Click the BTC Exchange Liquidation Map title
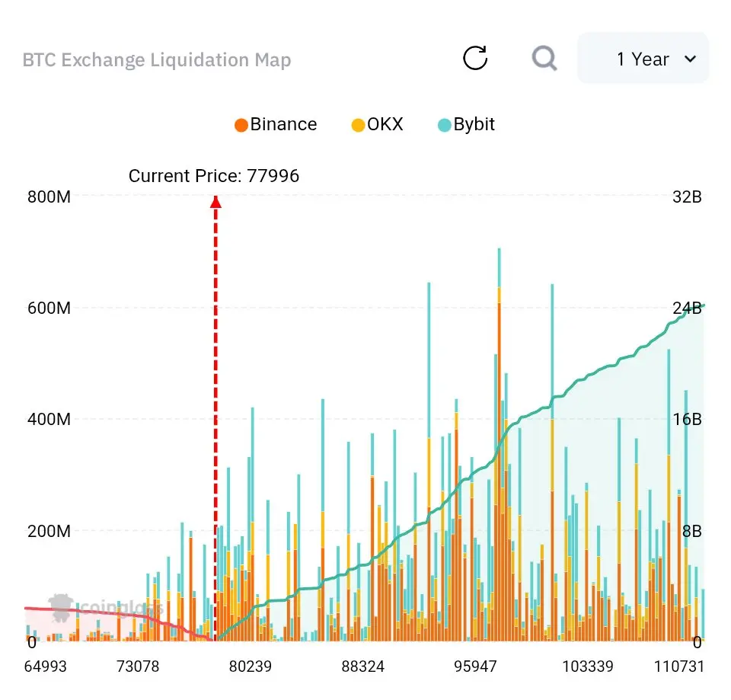This screenshot has width=731, height=700. coord(157,59)
